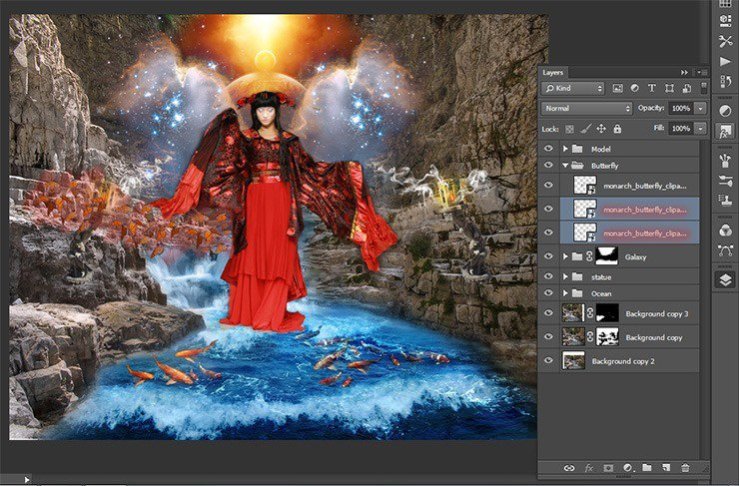Click Link layers icon at panel bottom

tap(569, 468)
